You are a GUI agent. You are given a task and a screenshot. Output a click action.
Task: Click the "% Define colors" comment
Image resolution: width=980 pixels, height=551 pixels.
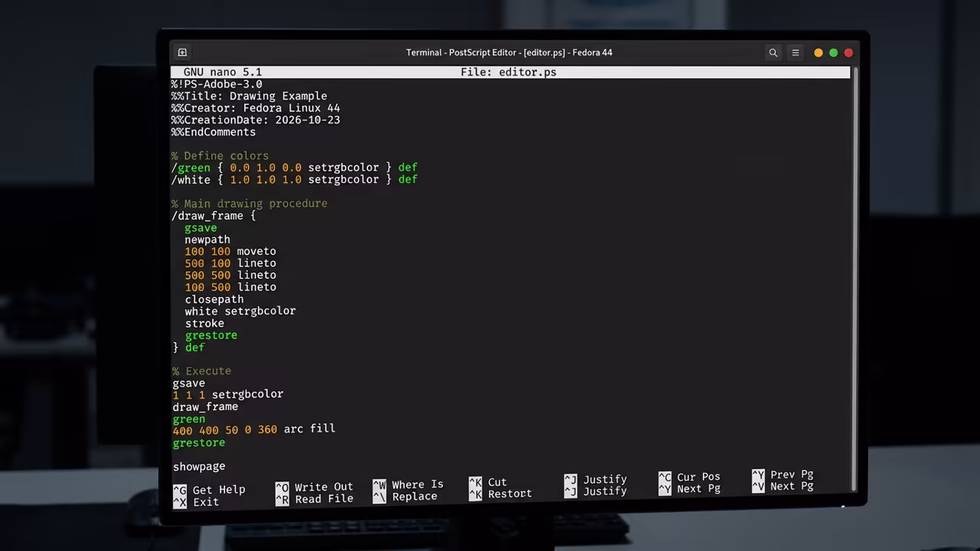[220, 156]
